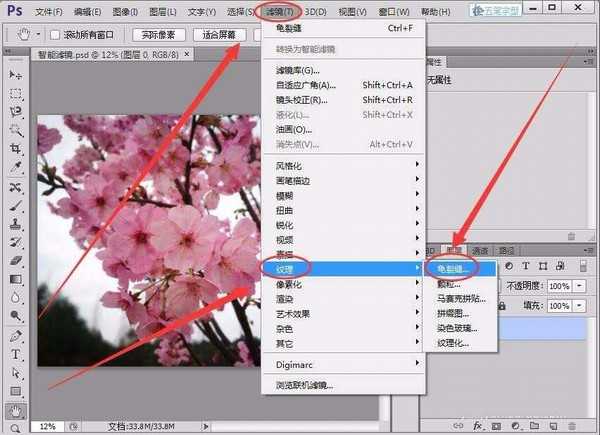Activate the Horizontal Type tool
Viewport: 600px width, 435px height.
click(x=16, y=354)
